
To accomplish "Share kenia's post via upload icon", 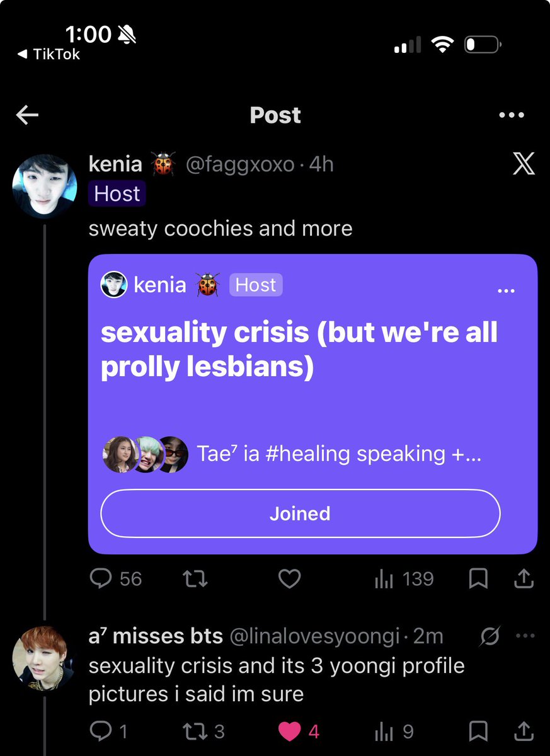I will [x=524, y=579].
